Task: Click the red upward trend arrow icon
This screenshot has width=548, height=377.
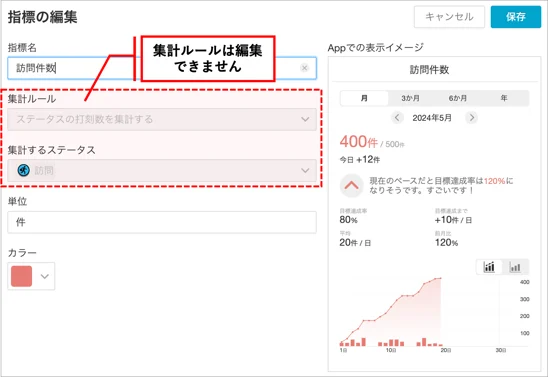Action: click(x=352, y=185)
